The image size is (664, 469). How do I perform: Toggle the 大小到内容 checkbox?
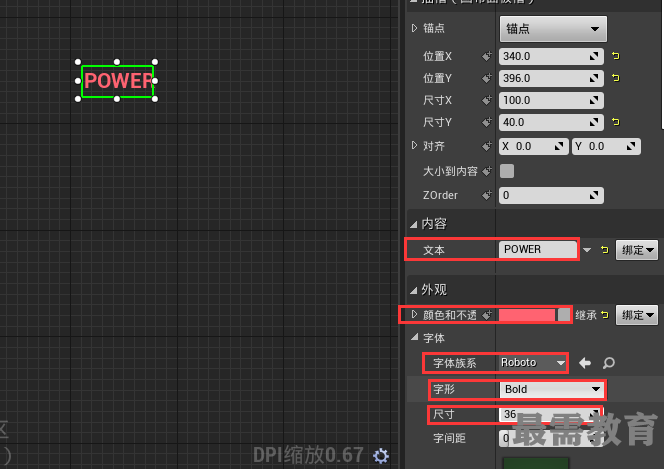[507, 171]
